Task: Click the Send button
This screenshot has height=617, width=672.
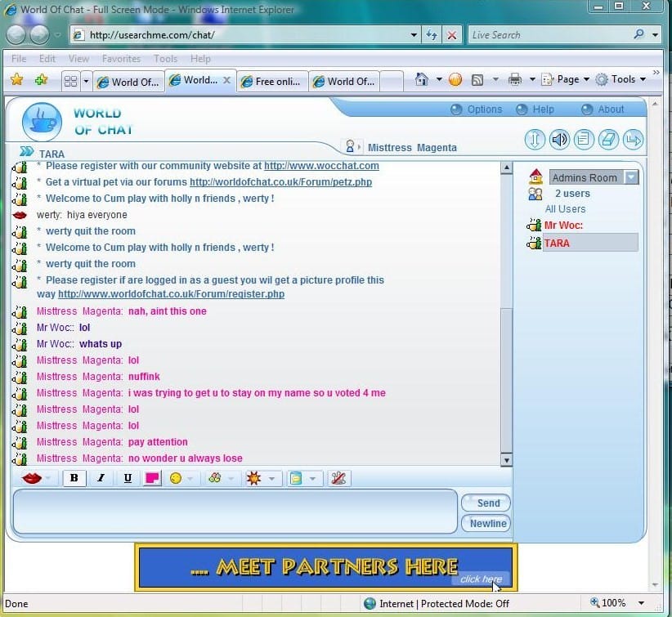Action: (486, 503)
